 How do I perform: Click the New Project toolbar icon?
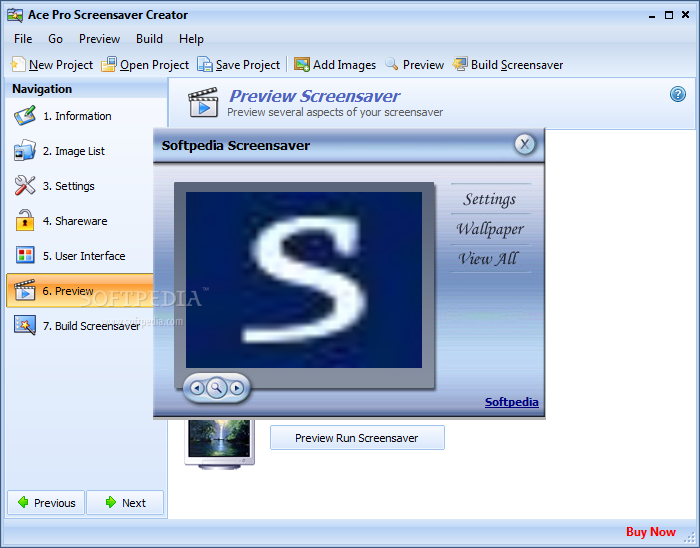[17, 64]
